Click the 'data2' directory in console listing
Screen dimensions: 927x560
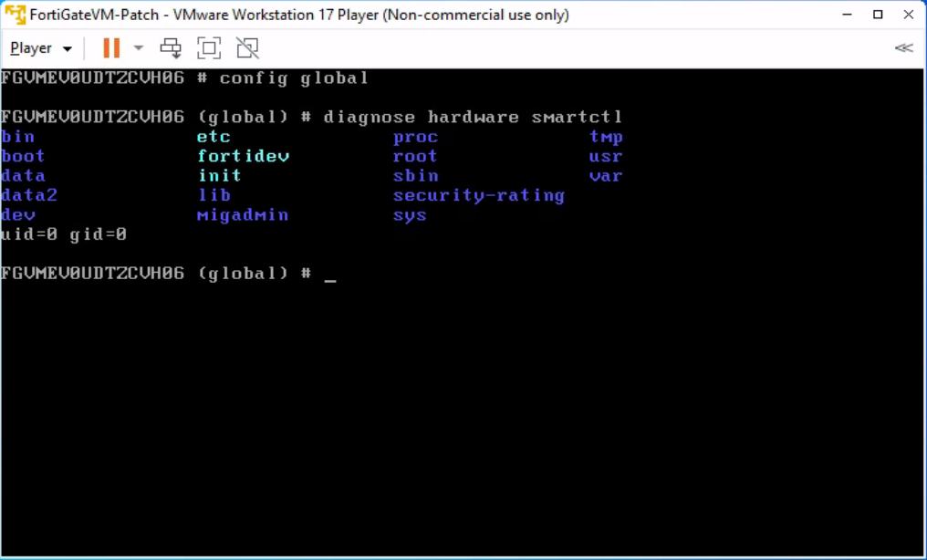tap(29, 195)
